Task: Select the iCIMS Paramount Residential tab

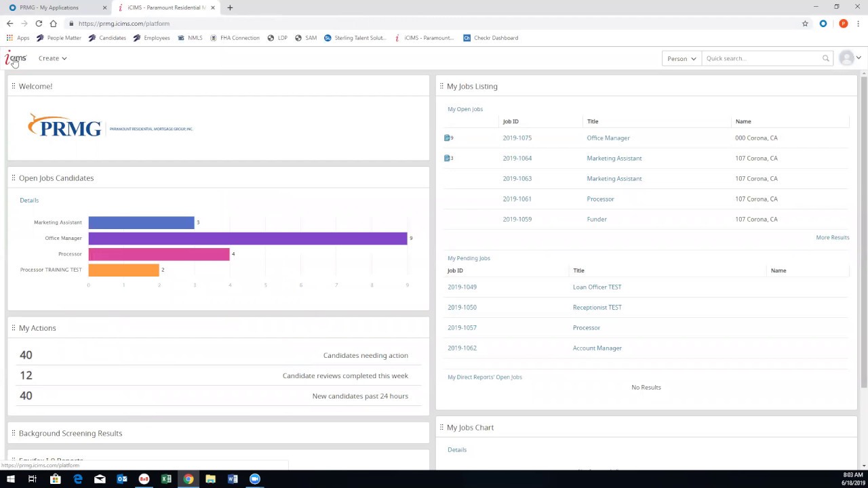Action: click(x=166, y=7)
